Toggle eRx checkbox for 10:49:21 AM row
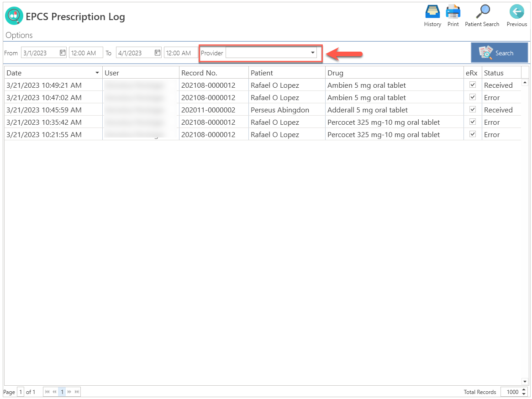 [x=472, y=85]
